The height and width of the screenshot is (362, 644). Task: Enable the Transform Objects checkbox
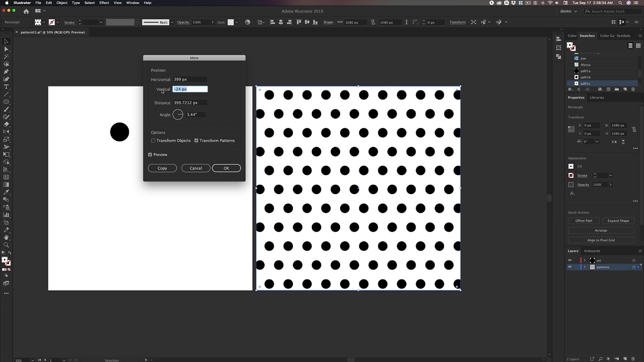(153, 140)
